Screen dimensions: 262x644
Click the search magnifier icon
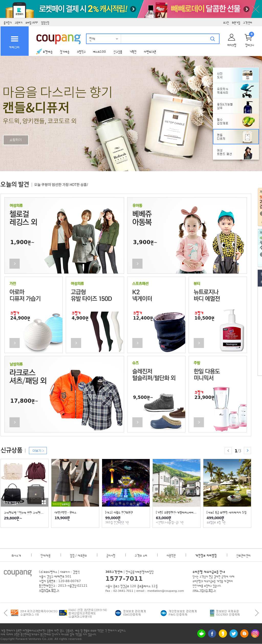(x=212, y=39)
